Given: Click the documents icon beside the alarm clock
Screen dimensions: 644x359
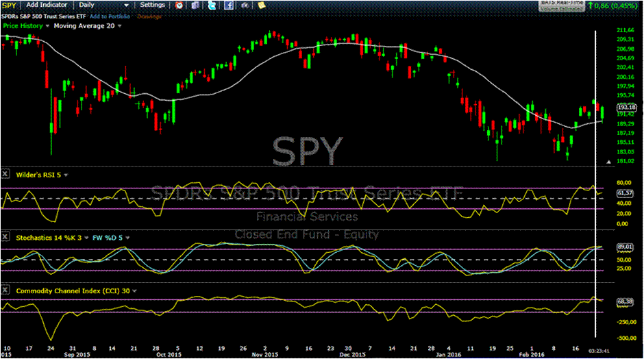Looking at the screenshot, I should pos(195,5).
